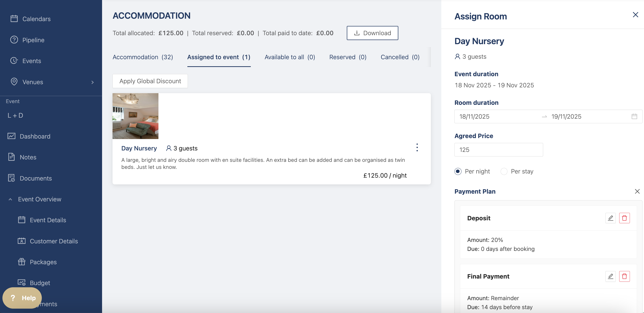
Task: Delete the Final Payment entry
Action: (x=624, y=276)
